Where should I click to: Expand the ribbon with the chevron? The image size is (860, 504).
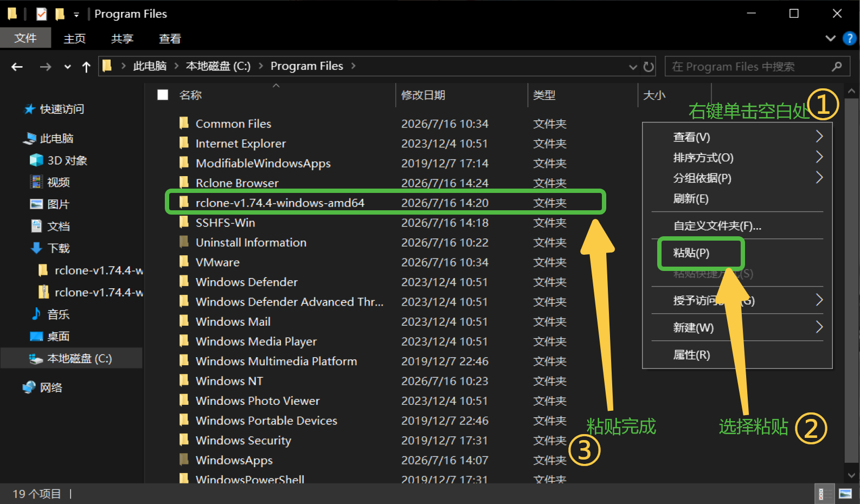point(830,38)
